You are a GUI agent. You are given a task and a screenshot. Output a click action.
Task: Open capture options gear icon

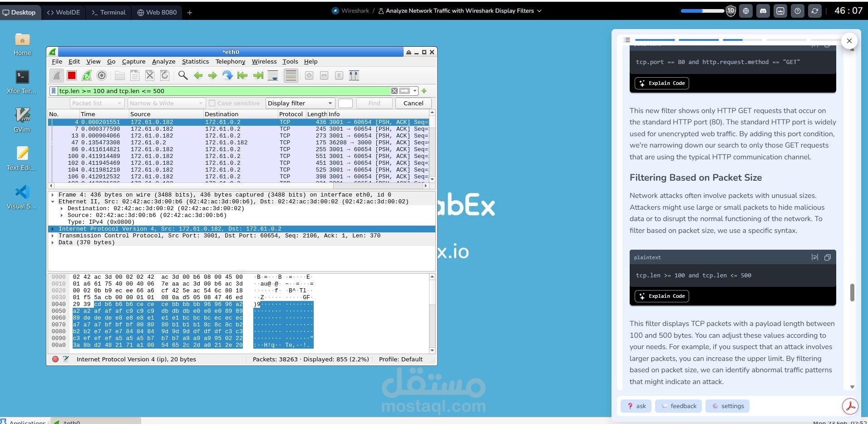tap(102, 75)
